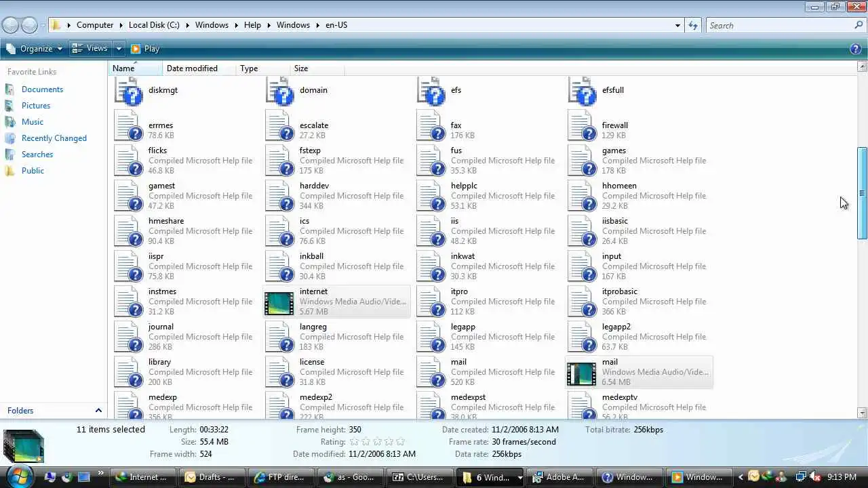Open Music in Favorite Links
Viewport: 868px width, 488px height.
pyautogui.click(x=33, y=122)
